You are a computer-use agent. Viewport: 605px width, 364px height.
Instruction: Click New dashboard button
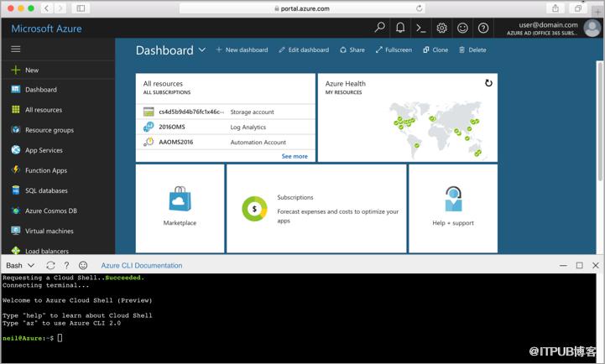(x=242, y=49)
